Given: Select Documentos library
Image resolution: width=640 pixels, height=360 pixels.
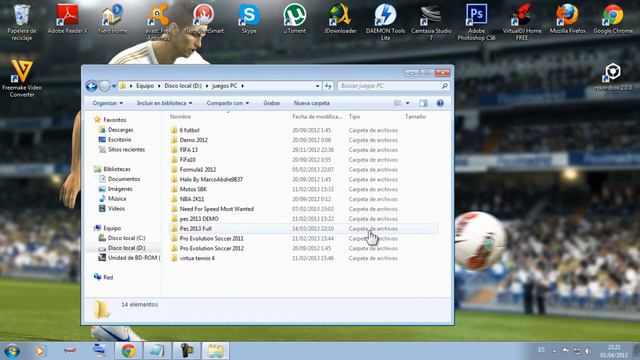Looking at the screenshot, I should tap(120, 179).
